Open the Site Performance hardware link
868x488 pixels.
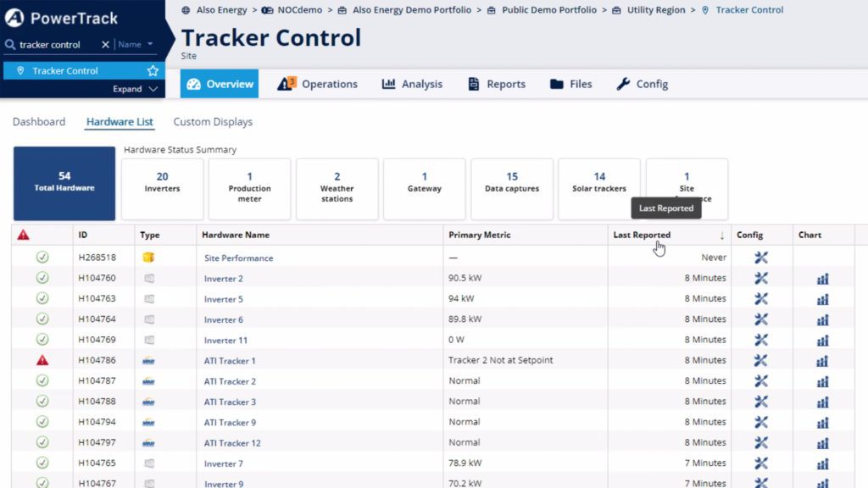click(x=238, y=258)
